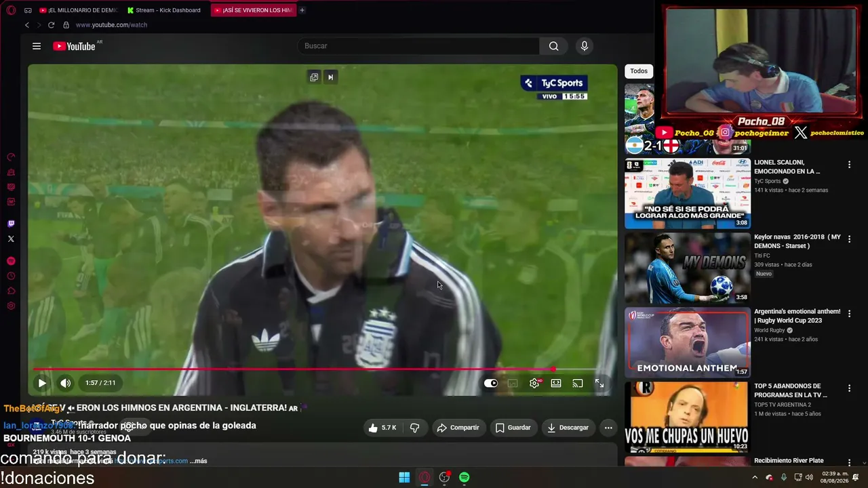Enter fullscreen video mode
Image resolution: width=868 pixels, height=488 pixels.
[x=599, y=383]
